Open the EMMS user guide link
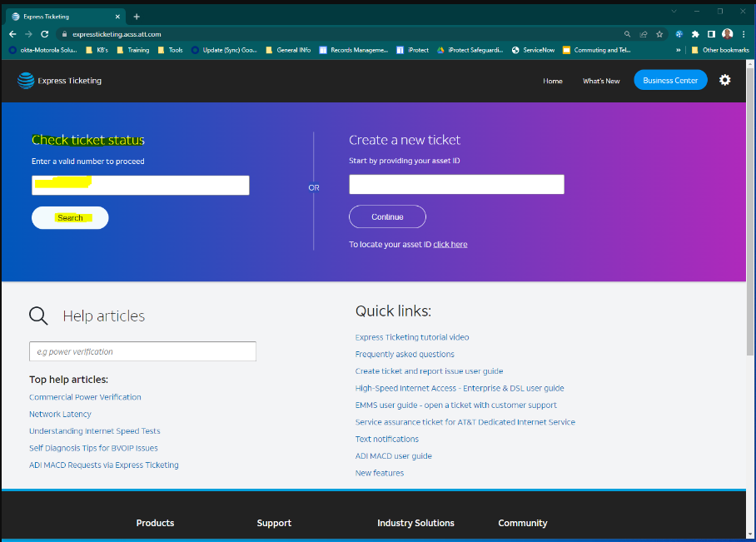Image resolution: width=756 pixels, height=542 pixels. tap(456, 405)
